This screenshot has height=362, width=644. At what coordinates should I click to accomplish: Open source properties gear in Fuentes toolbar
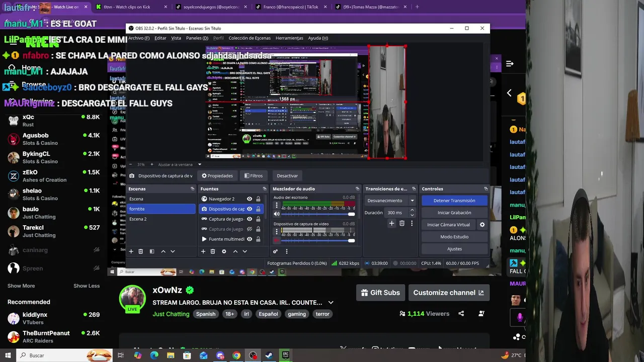(224, 251)
